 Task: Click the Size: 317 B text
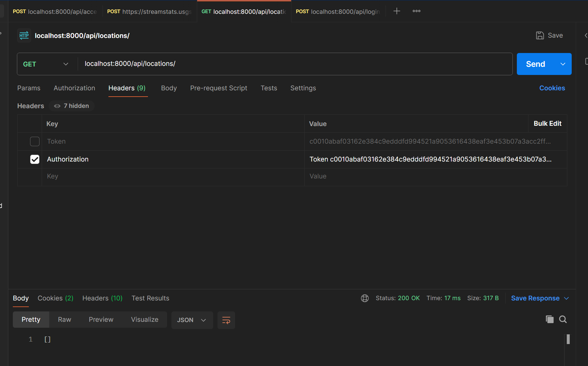coord(483,298)
